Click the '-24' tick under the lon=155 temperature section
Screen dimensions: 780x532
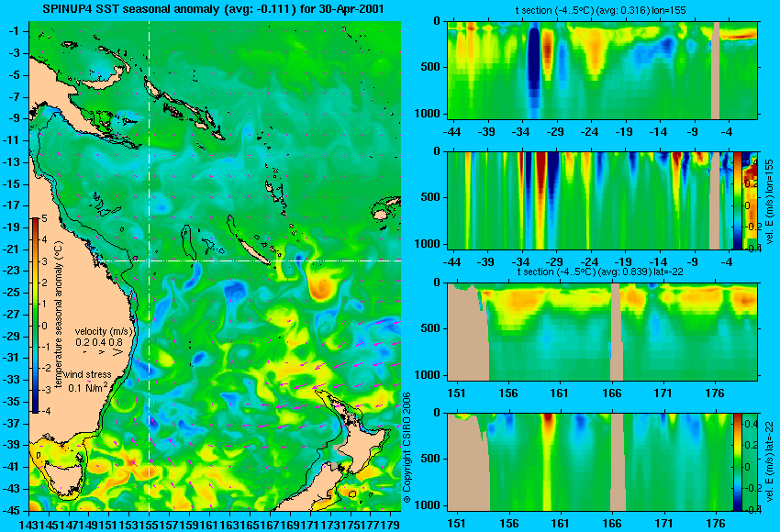[x=589, y=132]
